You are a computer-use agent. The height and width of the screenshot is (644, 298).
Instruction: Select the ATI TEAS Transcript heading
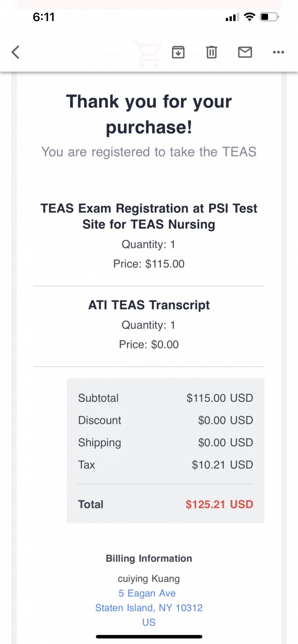(x=149, y=305)
